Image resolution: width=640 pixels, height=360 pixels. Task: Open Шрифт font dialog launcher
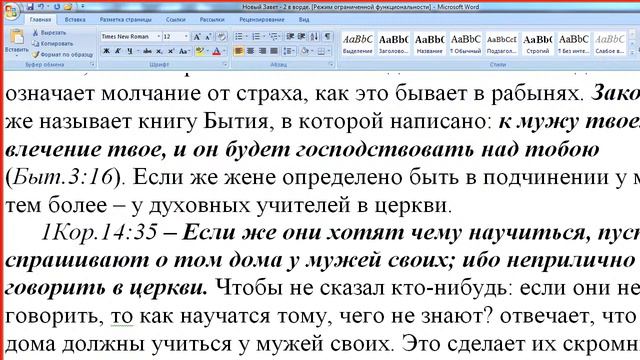tap(225, 64)
